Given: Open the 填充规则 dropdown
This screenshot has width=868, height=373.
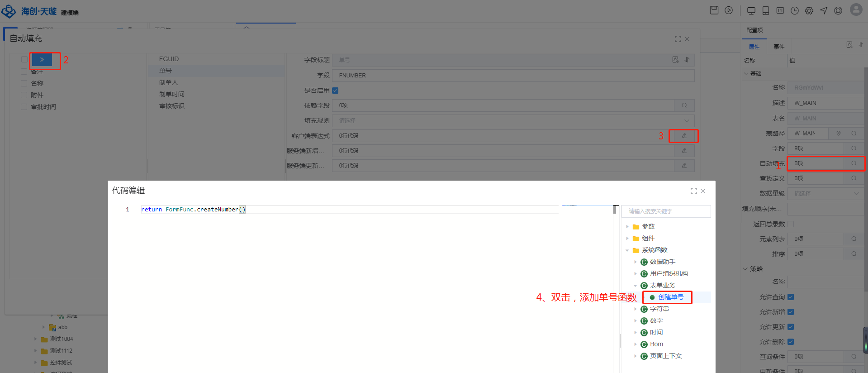Looking at the screenshot, I should pos(513,121).
